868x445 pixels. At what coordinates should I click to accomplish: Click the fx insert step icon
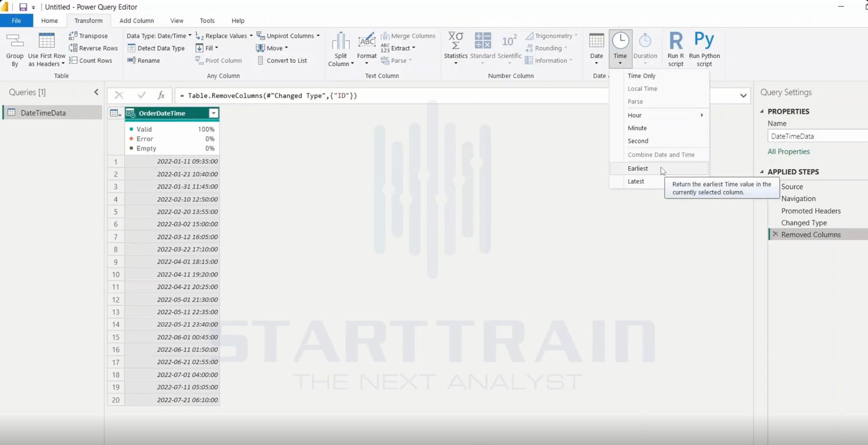tap(161, 95)
